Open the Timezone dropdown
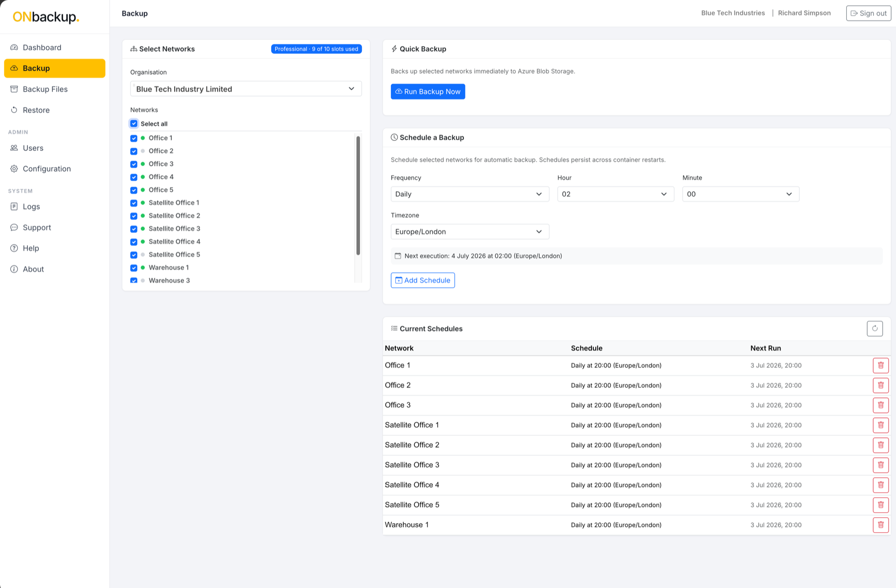Image resolution: width=896 pixels, height=588 pixels. [x=470, y=232]
